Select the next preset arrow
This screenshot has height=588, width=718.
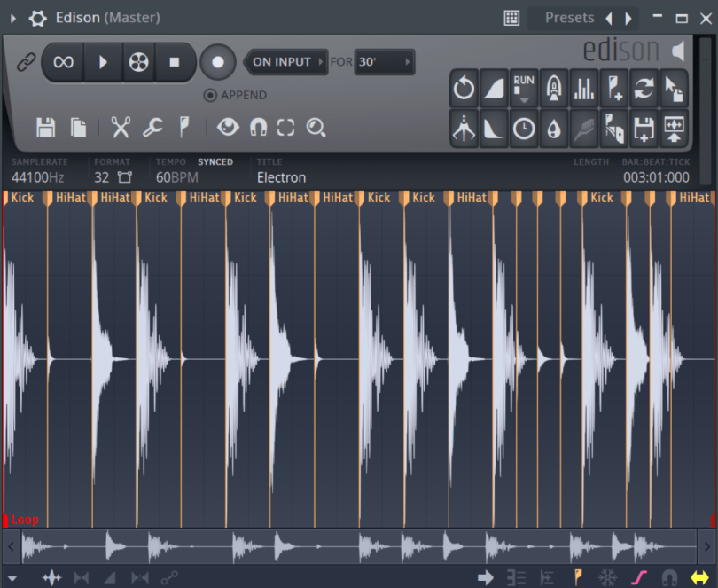pyautogui.click(x=628, y=19)
